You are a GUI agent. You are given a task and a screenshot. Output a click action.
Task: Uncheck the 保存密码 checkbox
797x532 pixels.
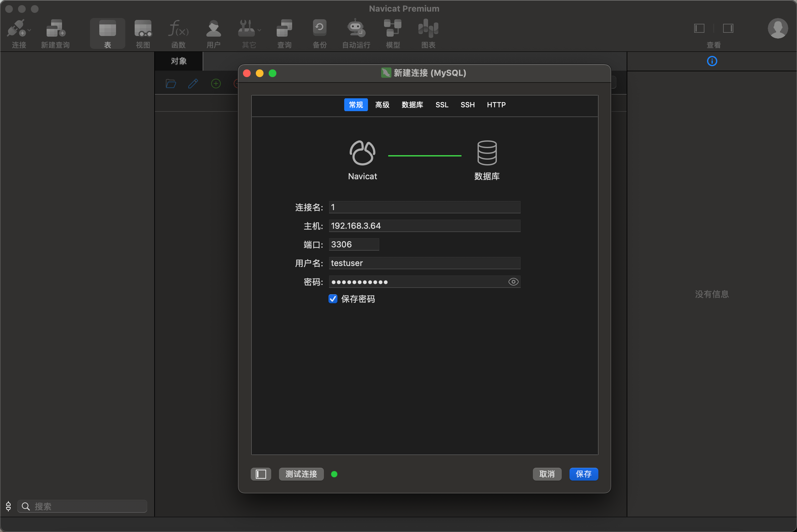click(333, 298)
